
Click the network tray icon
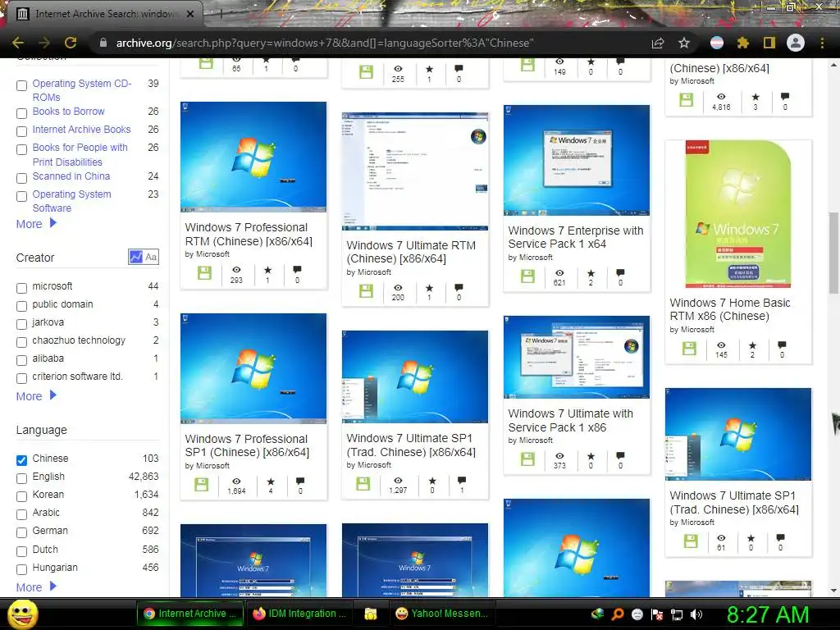tap(677, 614)
